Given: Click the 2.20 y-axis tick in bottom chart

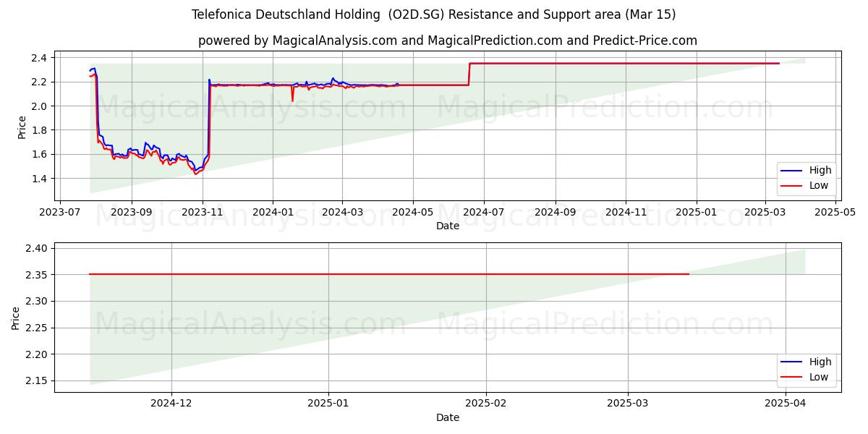Looking at the screenshot, I should coord(38,354).
